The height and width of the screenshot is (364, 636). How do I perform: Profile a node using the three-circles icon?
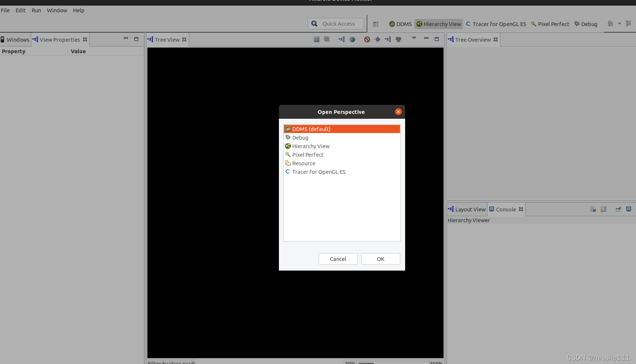[x=398, y=39]
